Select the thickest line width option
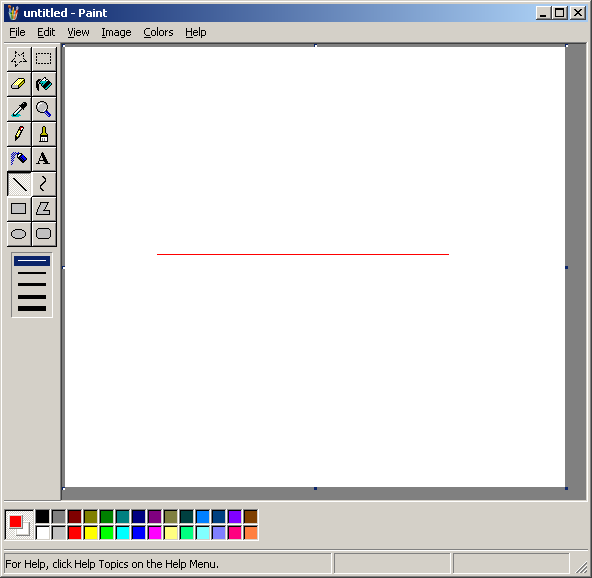Viewport: 592px width, 578px height. click(x=32, y=309)
